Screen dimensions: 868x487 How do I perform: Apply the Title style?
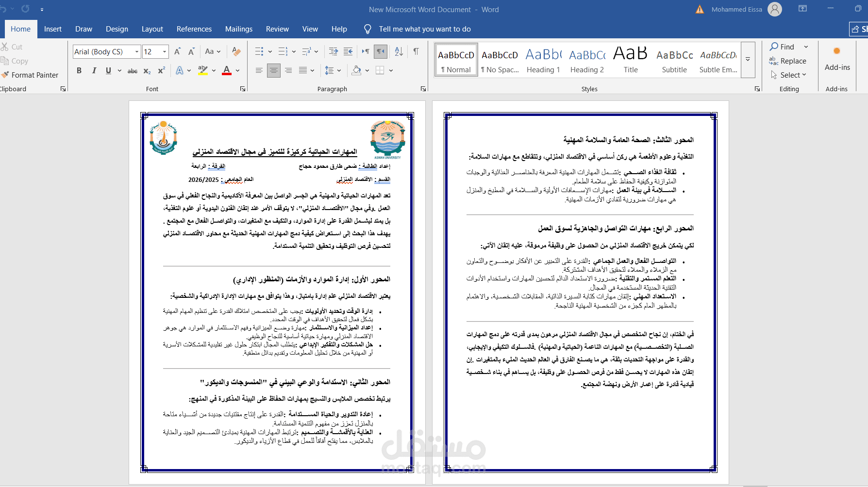(x=631, y=60)
